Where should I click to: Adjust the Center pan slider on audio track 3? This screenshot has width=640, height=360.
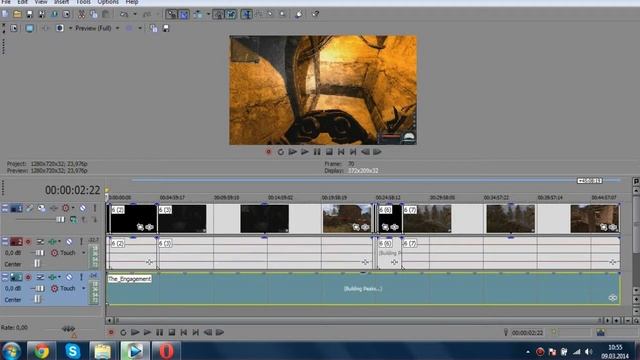coord(37,299)
